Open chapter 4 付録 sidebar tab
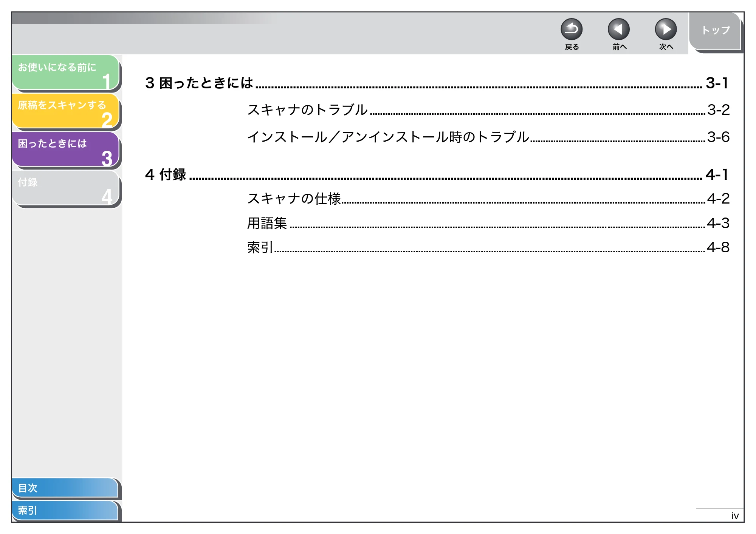Screen dimensions: 756x534 [x=66, y=188]
